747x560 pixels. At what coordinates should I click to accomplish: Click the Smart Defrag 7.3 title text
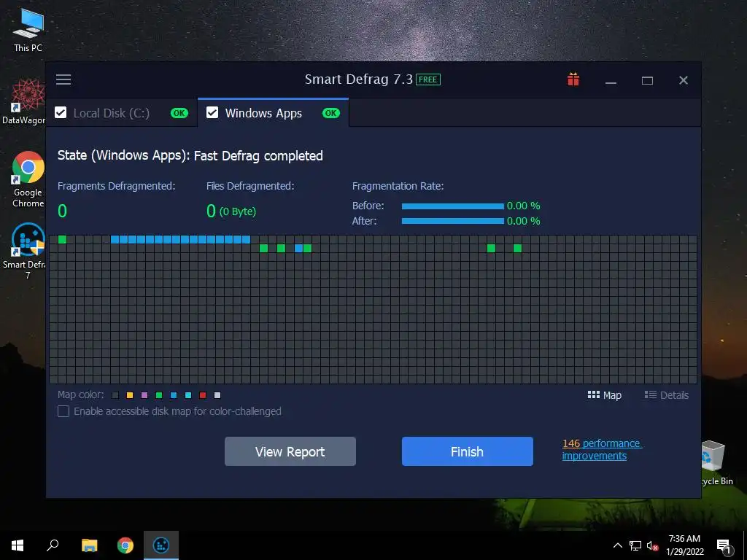tap(359, 79)
